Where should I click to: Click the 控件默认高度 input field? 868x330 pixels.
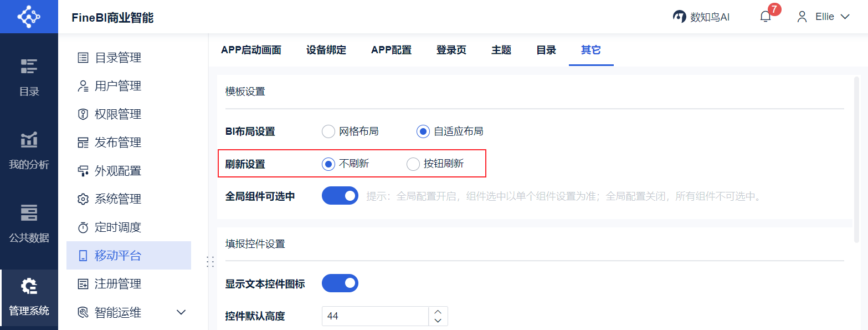point(375,316)
